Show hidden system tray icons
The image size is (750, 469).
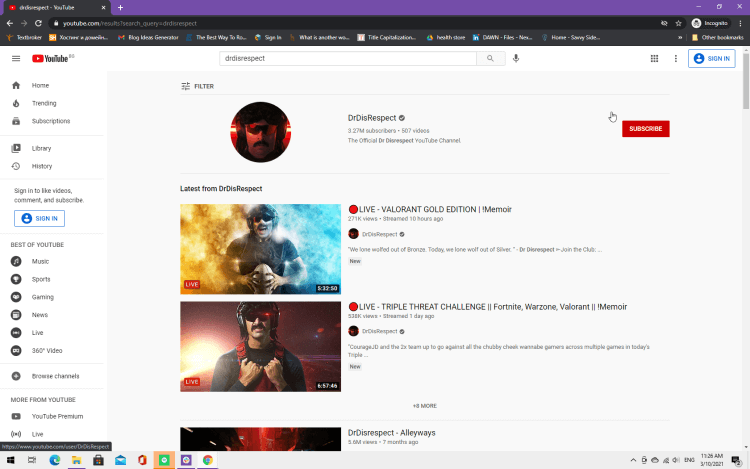tap(633, 460)
